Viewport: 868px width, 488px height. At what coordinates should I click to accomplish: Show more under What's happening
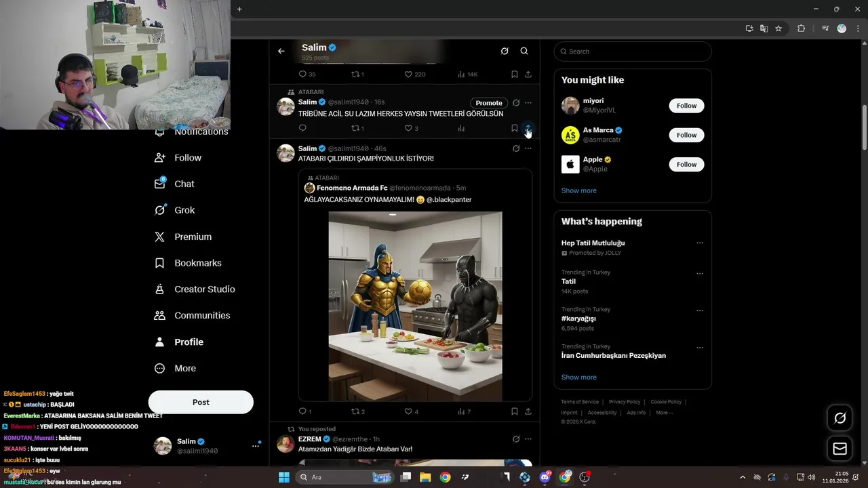click(x=579, y=377)
